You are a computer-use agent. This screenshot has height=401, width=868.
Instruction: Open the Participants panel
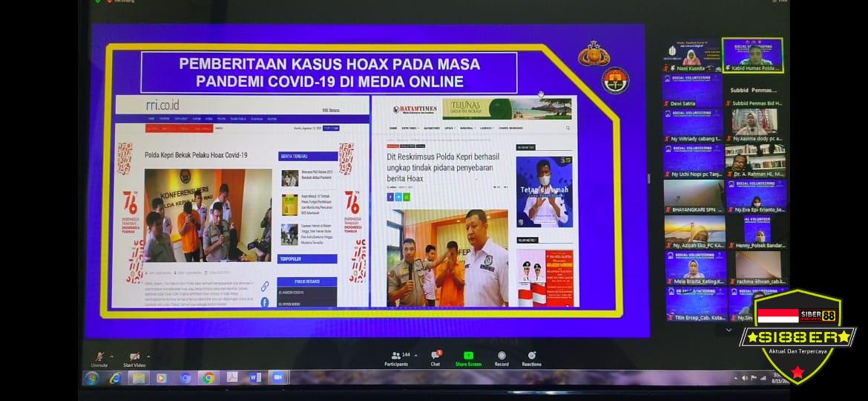point(396,357)
